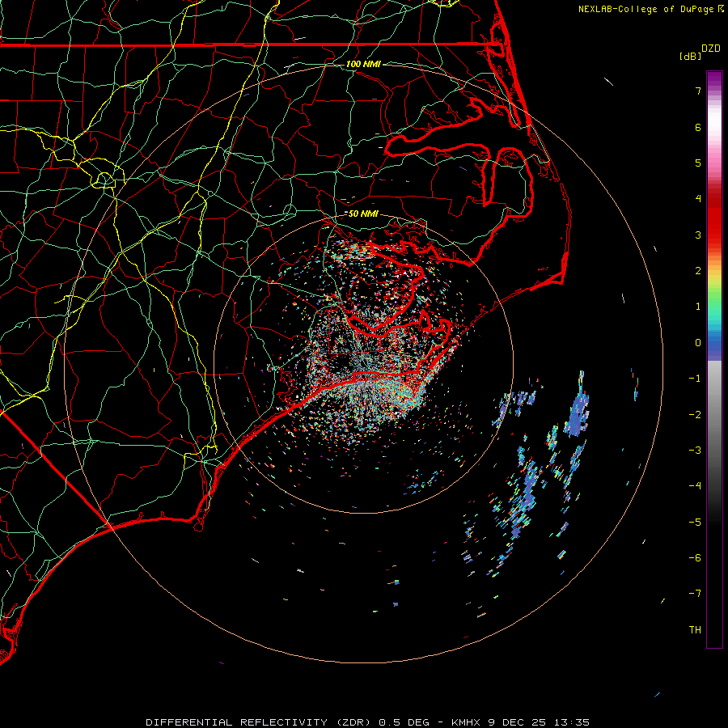Click the 7 value on the color scale
The image size is (728, 728).
(698, 91)
